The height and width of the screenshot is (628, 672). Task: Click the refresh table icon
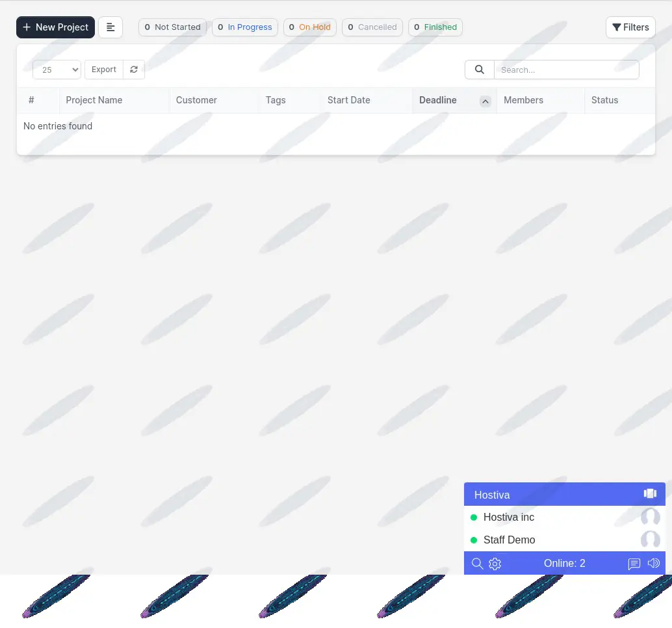(134, 70)
